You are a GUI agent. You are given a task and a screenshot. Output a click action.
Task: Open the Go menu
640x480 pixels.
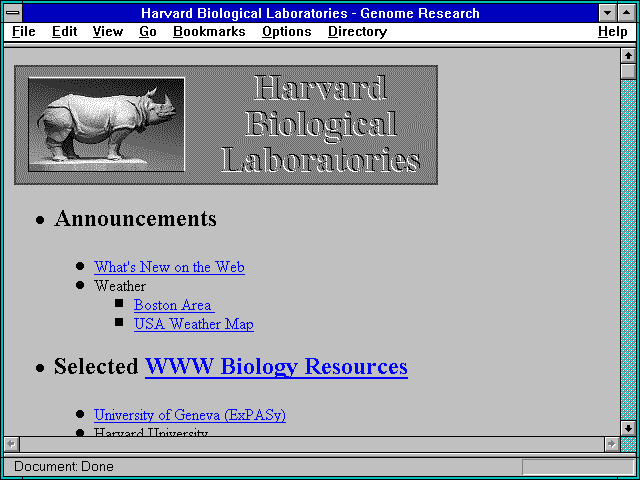(148, 32)
